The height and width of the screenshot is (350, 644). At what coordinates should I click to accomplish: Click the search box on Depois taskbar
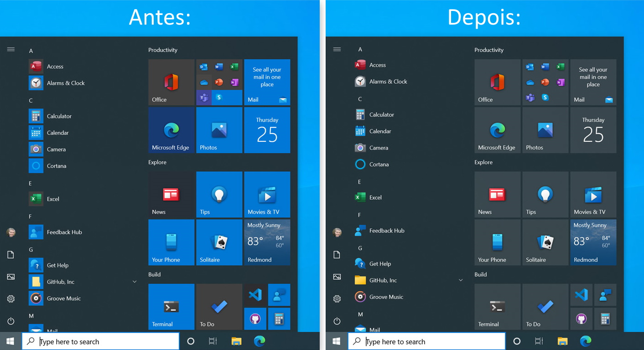(x=427, y=341)
